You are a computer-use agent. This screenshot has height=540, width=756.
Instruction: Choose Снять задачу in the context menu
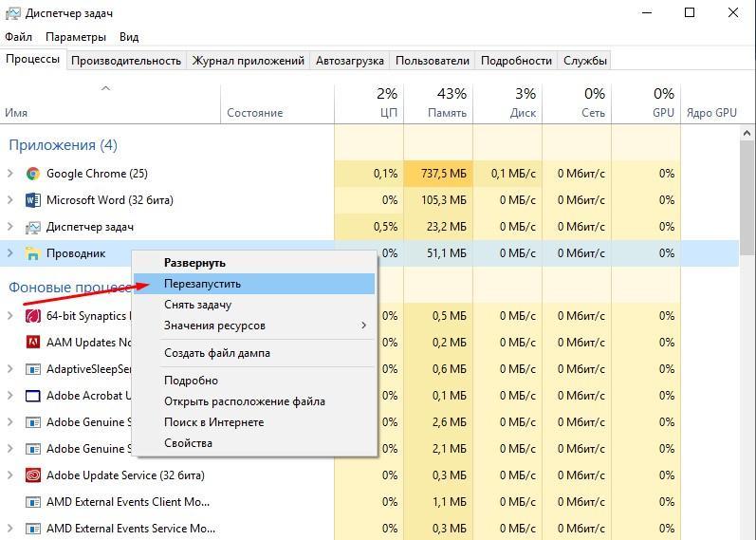click(254, 305)
